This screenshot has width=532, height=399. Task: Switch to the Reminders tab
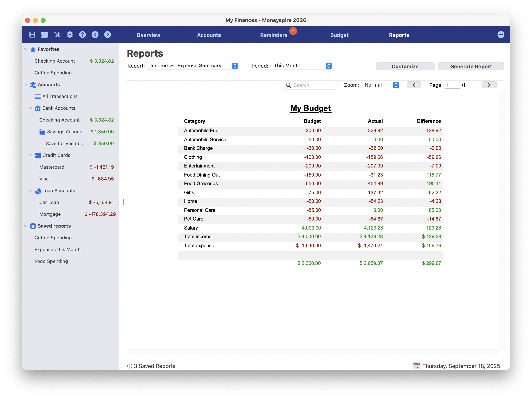pyautogui.click(x=273, y=35)
